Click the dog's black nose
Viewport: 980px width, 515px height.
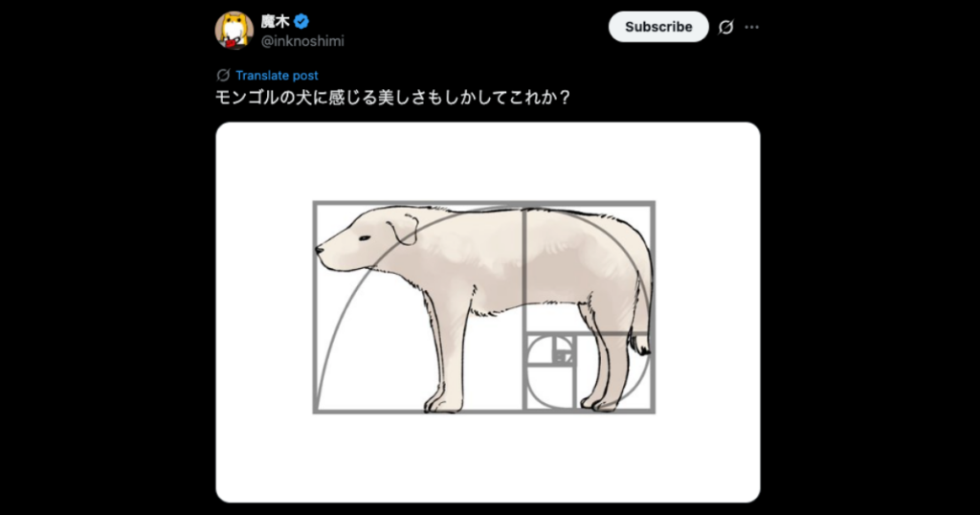(320, 250)
